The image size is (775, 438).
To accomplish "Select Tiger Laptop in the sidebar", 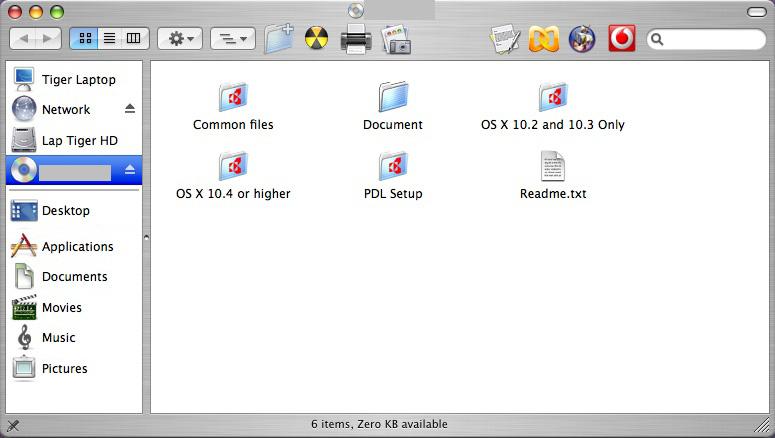I will click(74, 80).
